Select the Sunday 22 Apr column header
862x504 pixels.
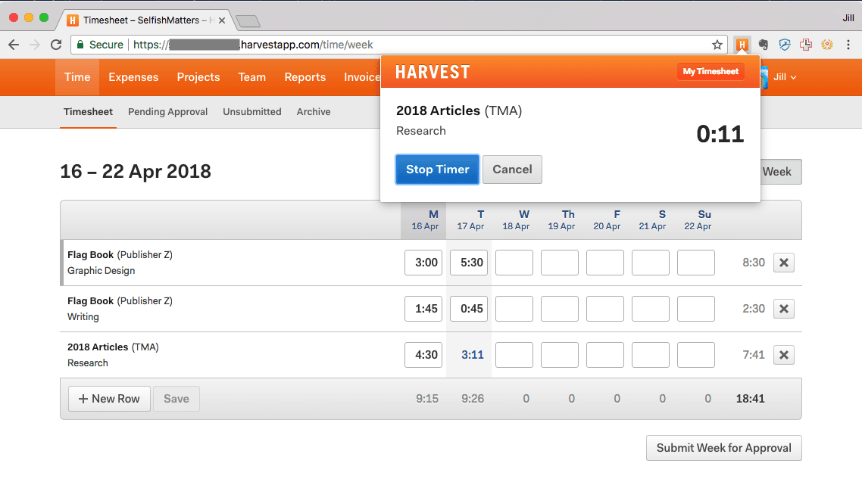pyautogui.click(x=698, y=220)
